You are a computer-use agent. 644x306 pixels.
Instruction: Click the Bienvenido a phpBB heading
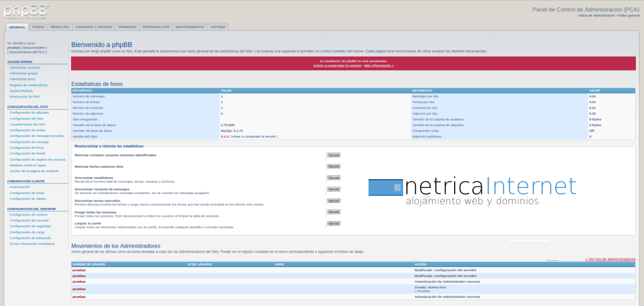[x=101, y=45]
